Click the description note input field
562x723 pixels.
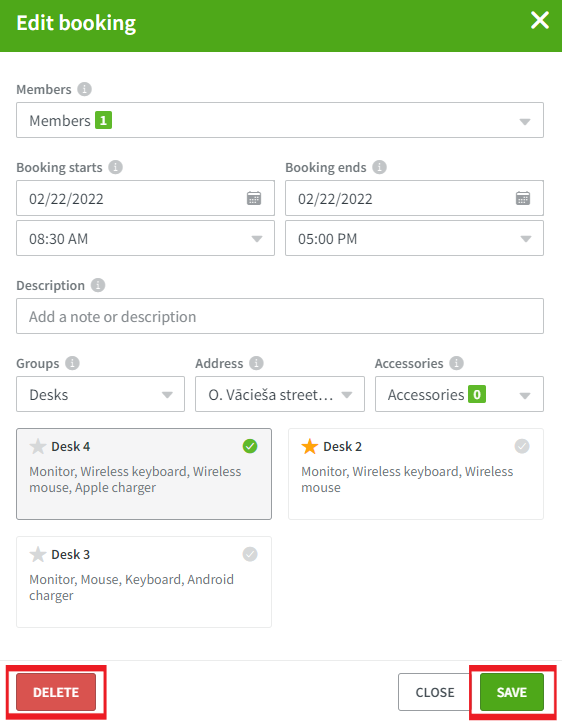click(280, 316)
